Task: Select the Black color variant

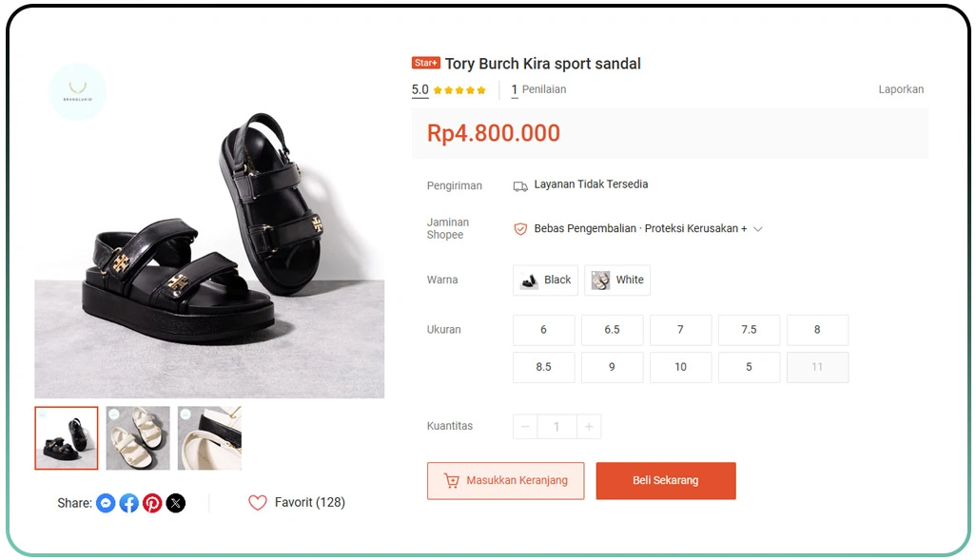Action: point(544,280)
